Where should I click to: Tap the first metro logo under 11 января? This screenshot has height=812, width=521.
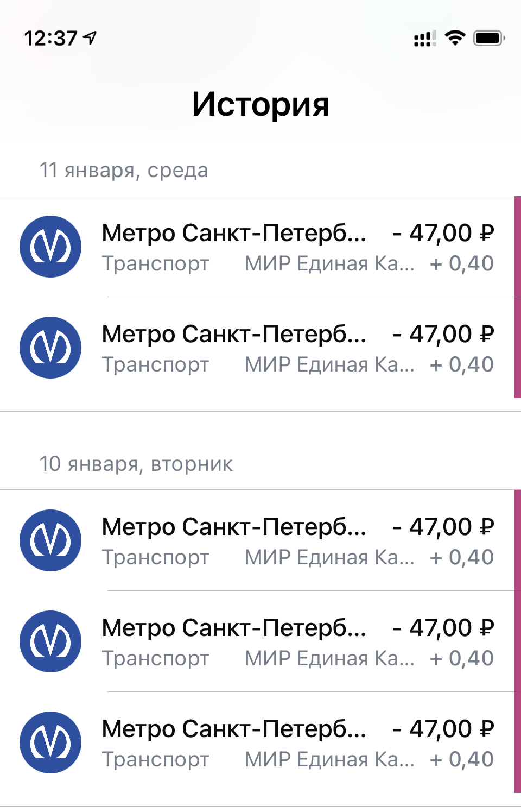click(50, 247)
